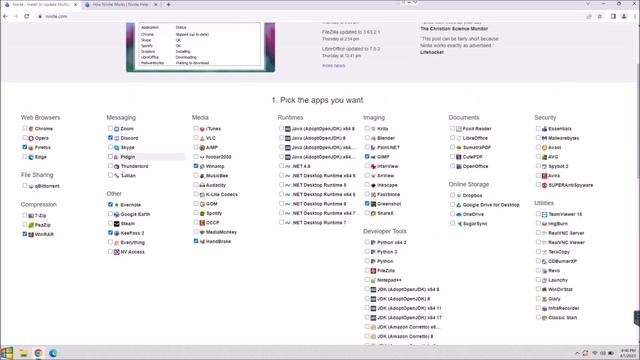The height and width of the screenshot is (360, 640).
Task: Click the Spotify app icon
Action: pyautogui.click(x=202, y=213)
